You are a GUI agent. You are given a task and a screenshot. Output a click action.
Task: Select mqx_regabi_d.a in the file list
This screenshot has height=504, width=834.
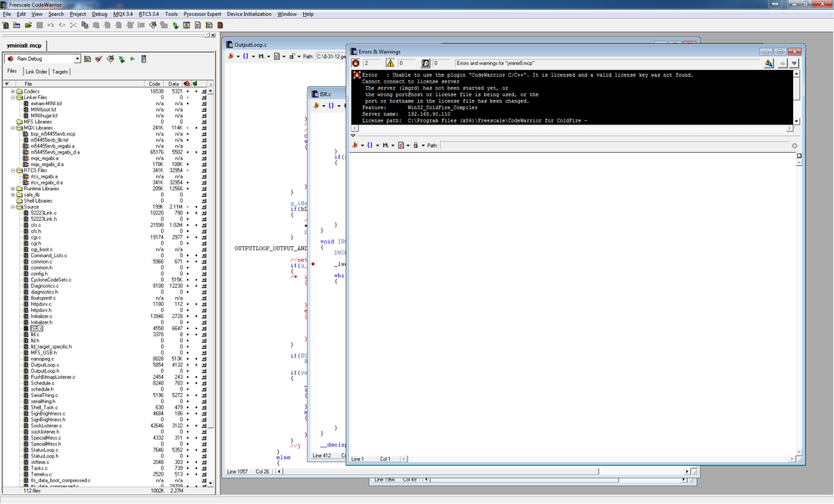tap(47, 164)
